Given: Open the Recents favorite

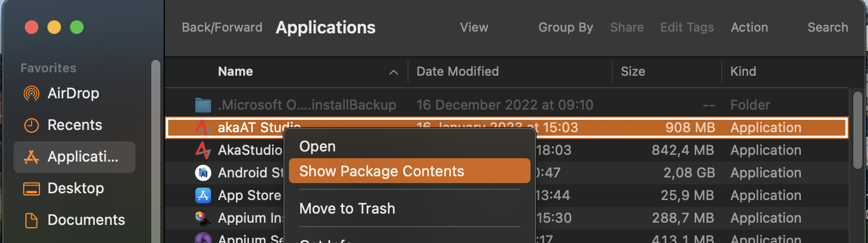Looking at the screenshot, I should click(75, 125).
